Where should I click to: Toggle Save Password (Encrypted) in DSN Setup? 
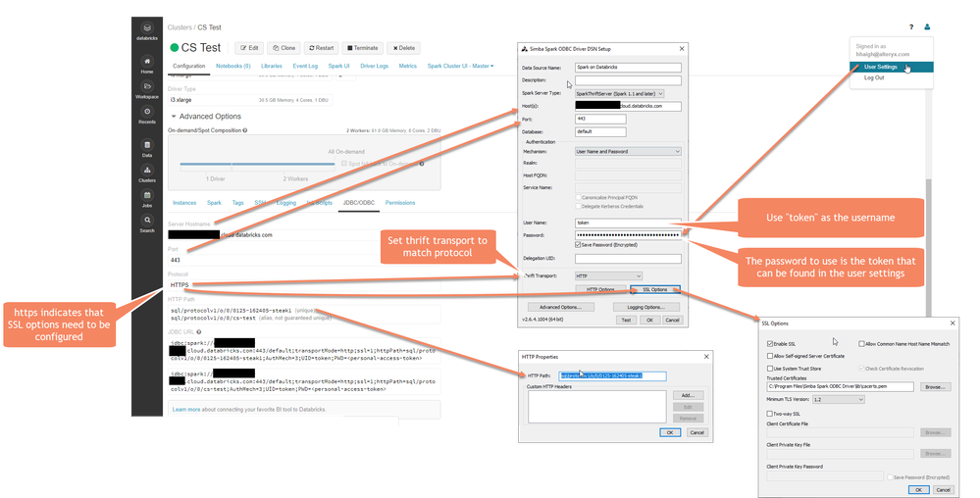[x=578, y=245]
